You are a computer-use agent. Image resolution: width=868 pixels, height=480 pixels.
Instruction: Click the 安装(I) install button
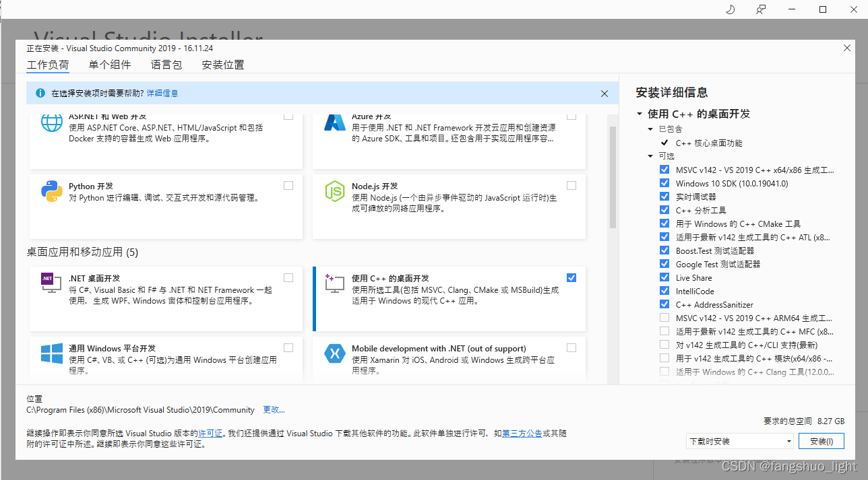coord(821,442)
